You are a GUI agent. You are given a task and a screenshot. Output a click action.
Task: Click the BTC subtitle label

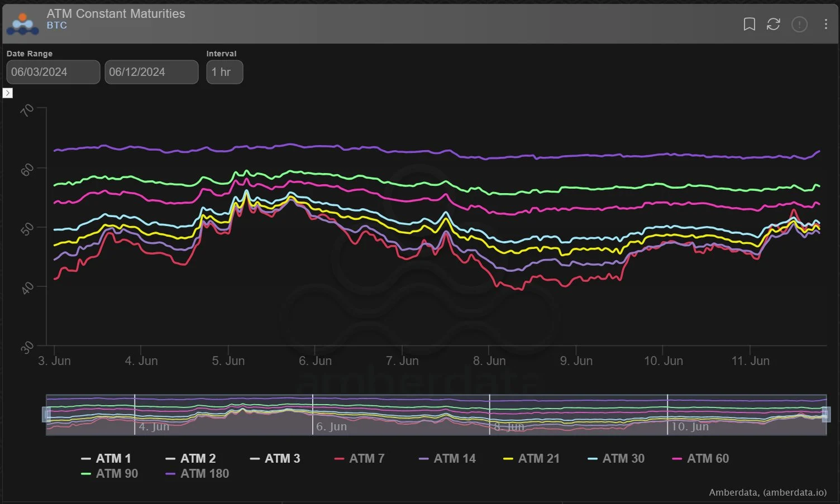point(56,25)
